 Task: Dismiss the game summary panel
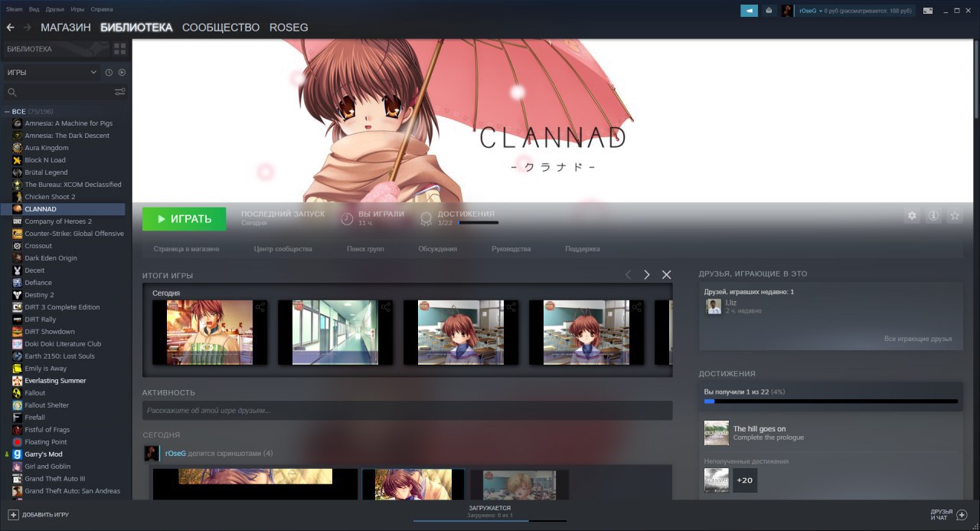click(666, 274)
